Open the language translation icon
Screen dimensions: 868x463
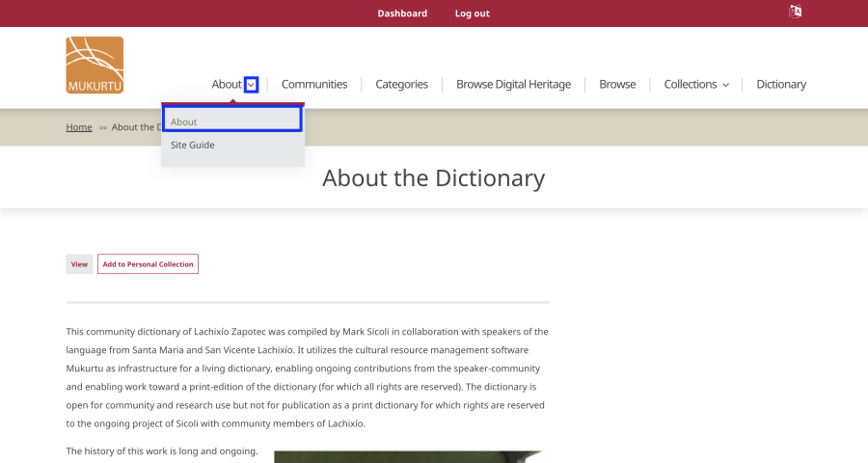click(795, 12)
